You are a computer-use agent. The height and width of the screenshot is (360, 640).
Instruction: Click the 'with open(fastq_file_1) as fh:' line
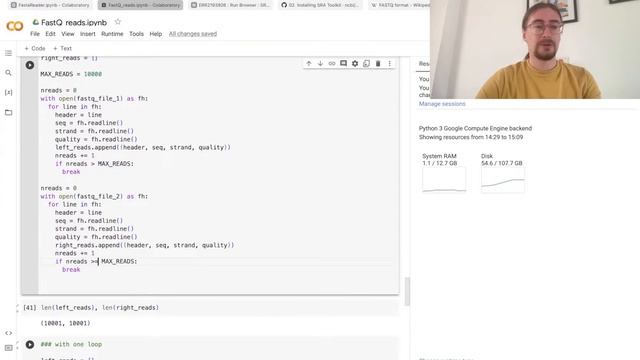[x=94, y=98]
